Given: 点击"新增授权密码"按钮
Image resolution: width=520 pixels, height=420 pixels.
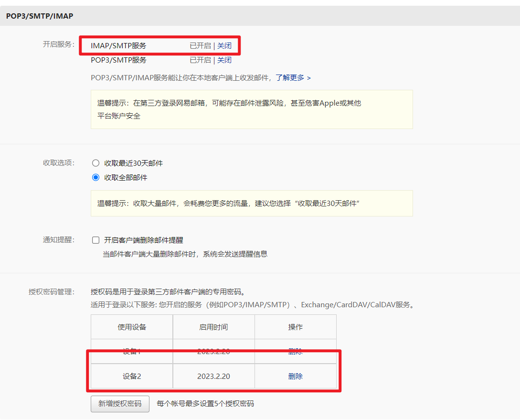Looking at the screenshot, I should click(x=119, y=404).
